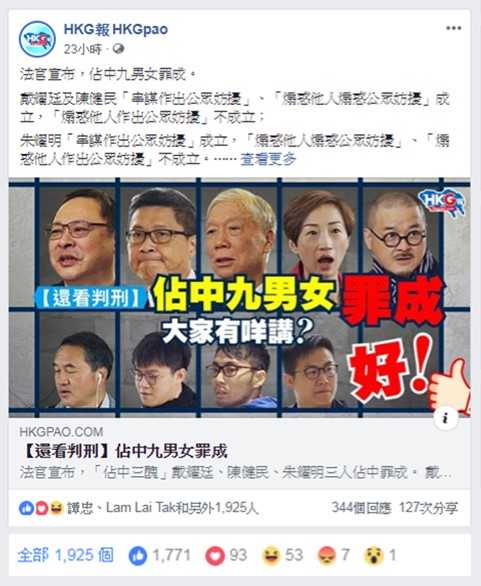
Task: Filter by Like reactions 1,771
Action: click(160, 555)
